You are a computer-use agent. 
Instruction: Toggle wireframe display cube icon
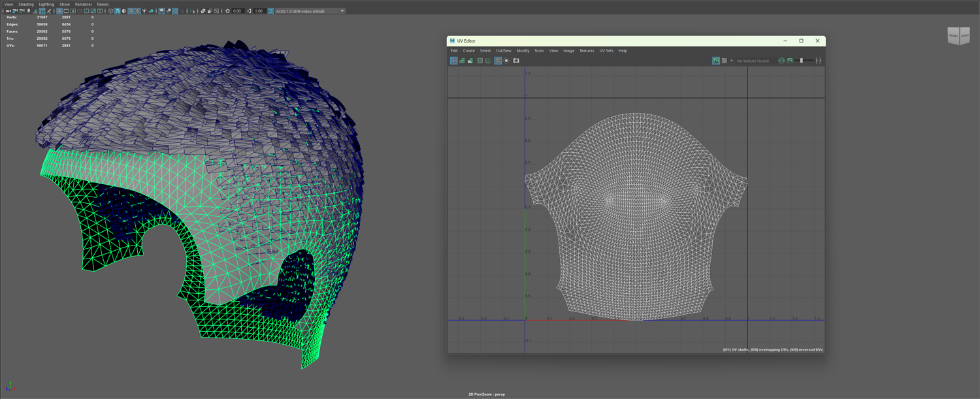click(x=110, y=11)
